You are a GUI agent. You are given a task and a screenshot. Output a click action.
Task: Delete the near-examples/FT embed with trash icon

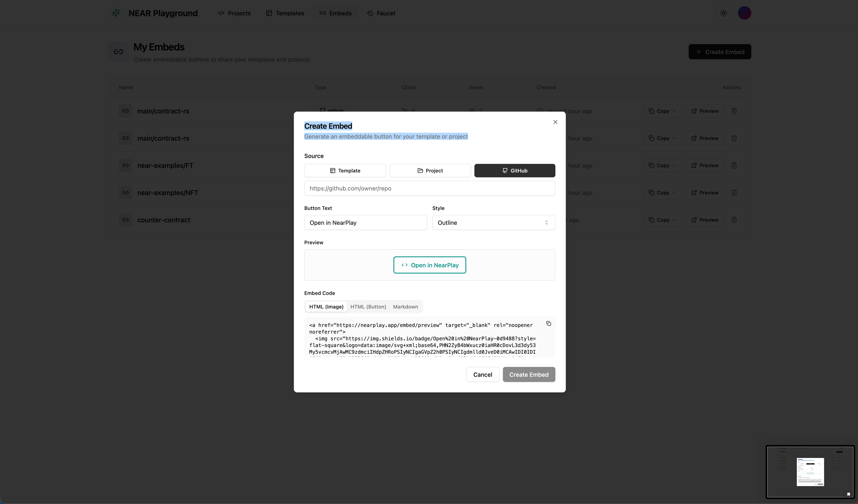(x=734, y=166)
